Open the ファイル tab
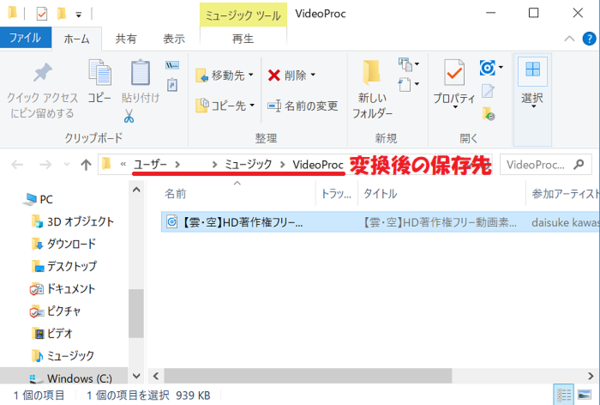Screen dimensions: 600x405 pyautogui.click(x=25, y=38)
